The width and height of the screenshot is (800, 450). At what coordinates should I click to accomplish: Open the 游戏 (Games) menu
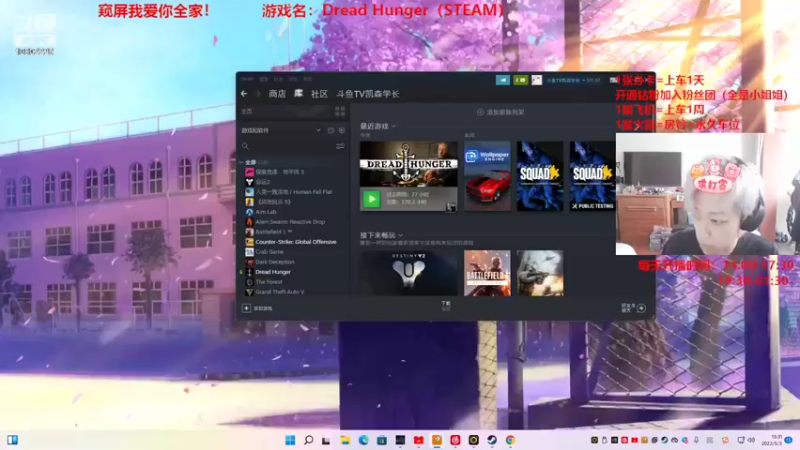pyautogui.click(x=293, y=79)
